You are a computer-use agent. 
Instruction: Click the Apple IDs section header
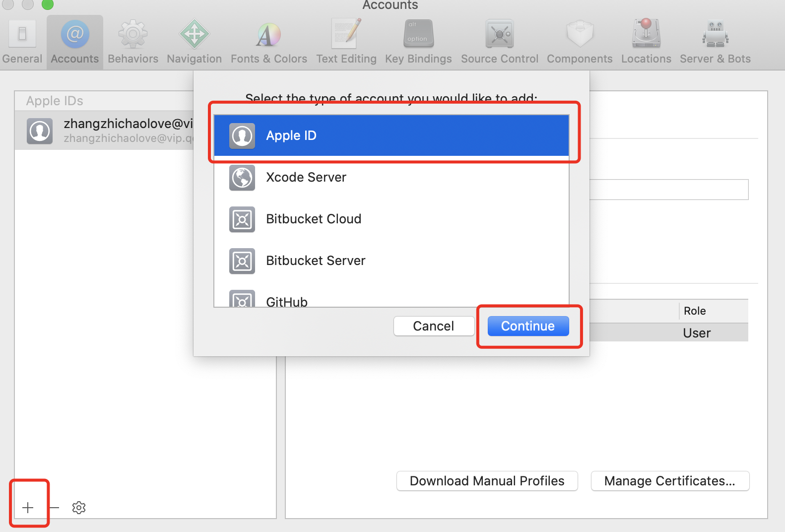55,101
